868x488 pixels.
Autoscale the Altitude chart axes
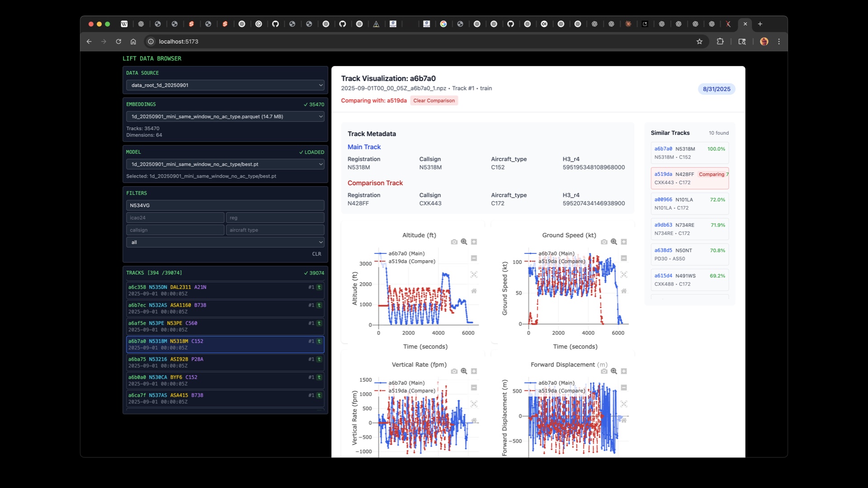(474, 274)
